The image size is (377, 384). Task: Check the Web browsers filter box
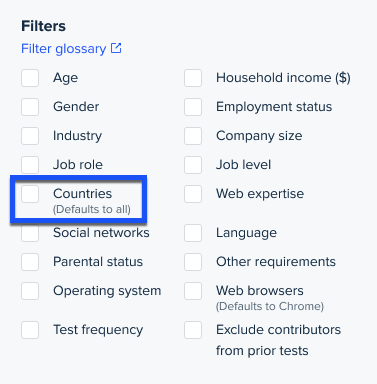193,291
